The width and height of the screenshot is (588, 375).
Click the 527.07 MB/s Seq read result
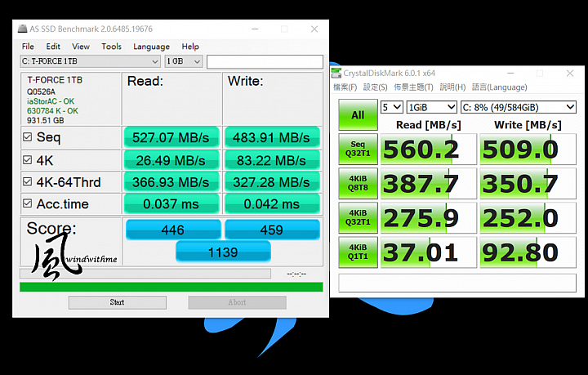click(x=171, y=137)
